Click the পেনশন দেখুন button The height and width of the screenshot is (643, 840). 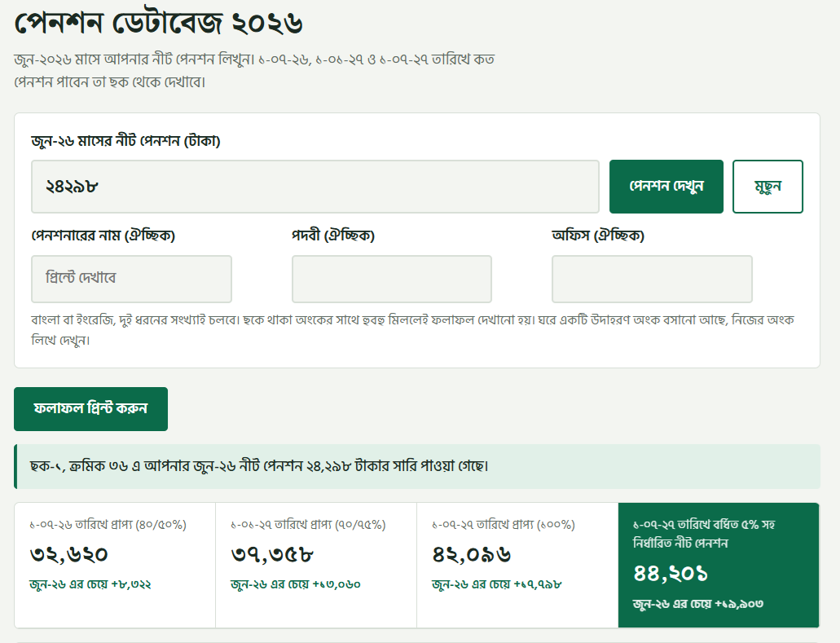666,187
